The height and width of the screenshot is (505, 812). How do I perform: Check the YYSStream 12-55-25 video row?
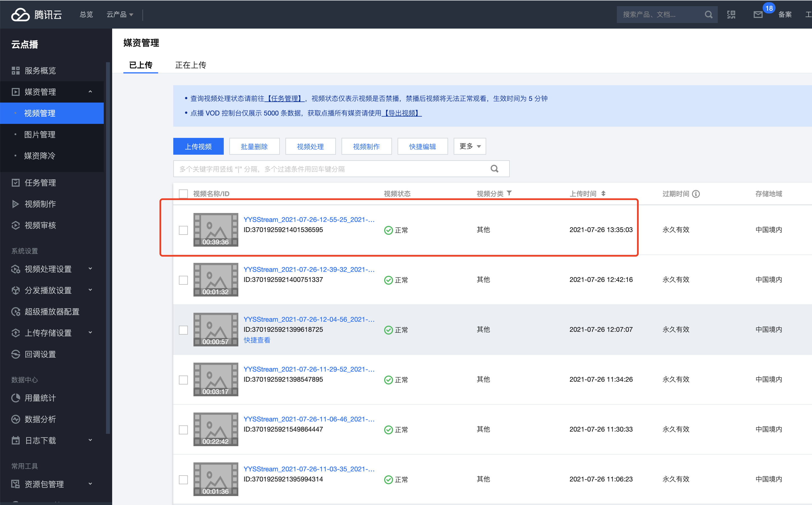183,230
